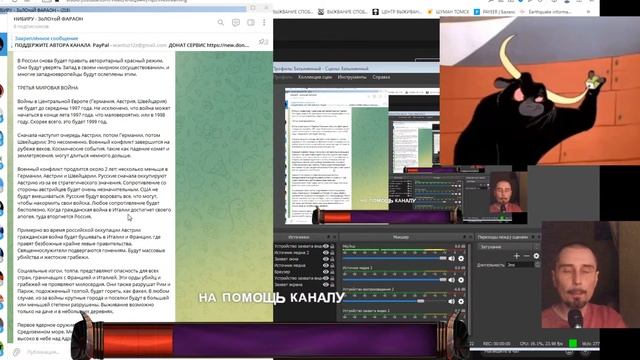Adjust the Длительность duration stepper arrows
640x360 pixels.
coord(538,265)
